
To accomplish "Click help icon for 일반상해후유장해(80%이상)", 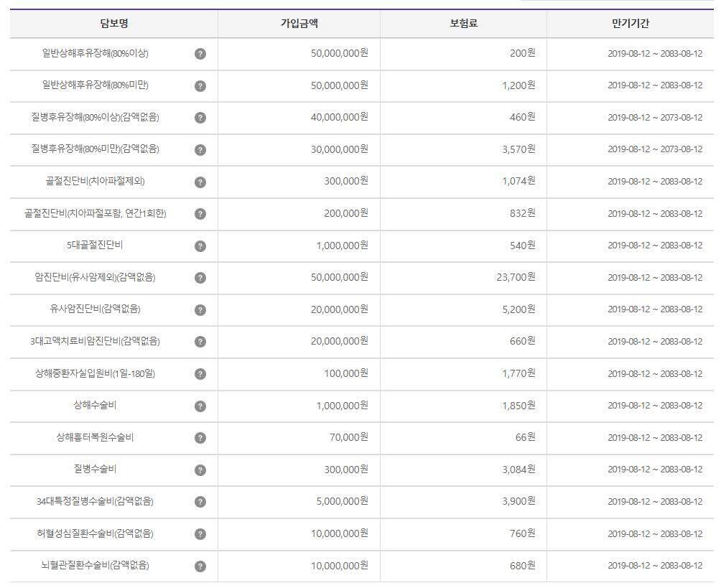I will pyautogui.click(x=200, y=54).
